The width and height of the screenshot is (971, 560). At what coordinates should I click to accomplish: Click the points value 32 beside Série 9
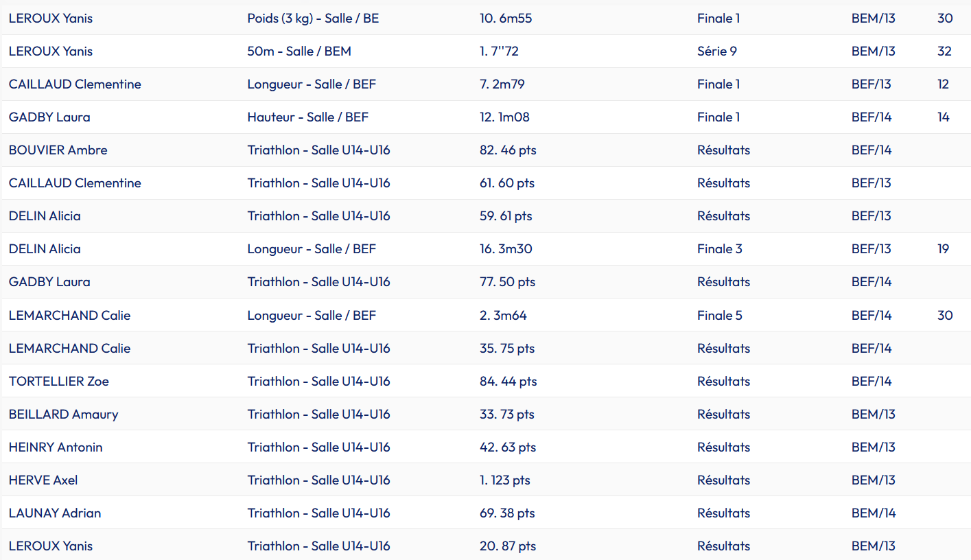(x=945, y=51)
